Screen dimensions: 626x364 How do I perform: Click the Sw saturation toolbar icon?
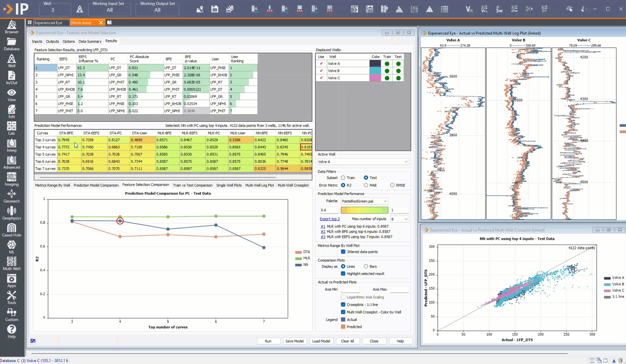(x=499, y=9)
